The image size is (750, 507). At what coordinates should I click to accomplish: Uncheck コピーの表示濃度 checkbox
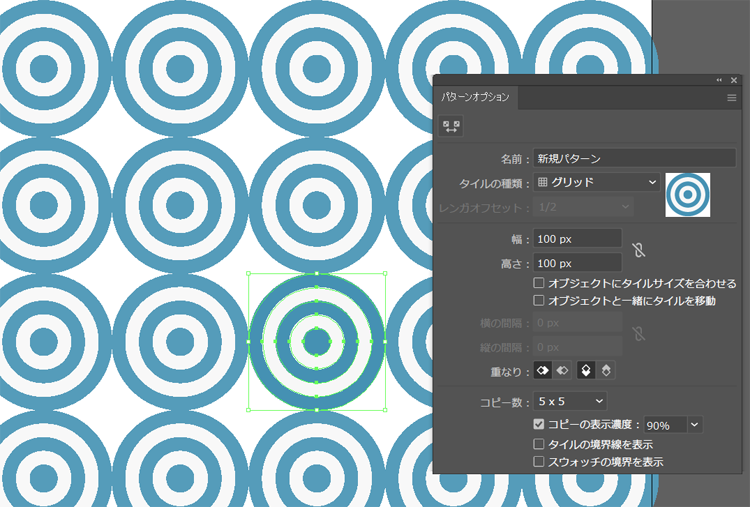coord(539,424)
